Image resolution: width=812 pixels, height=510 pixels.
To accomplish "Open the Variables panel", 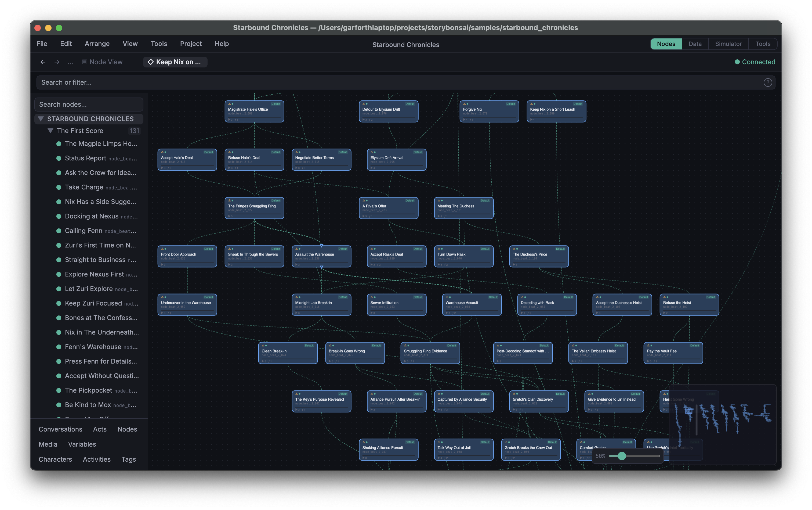I will pos(82,444).
